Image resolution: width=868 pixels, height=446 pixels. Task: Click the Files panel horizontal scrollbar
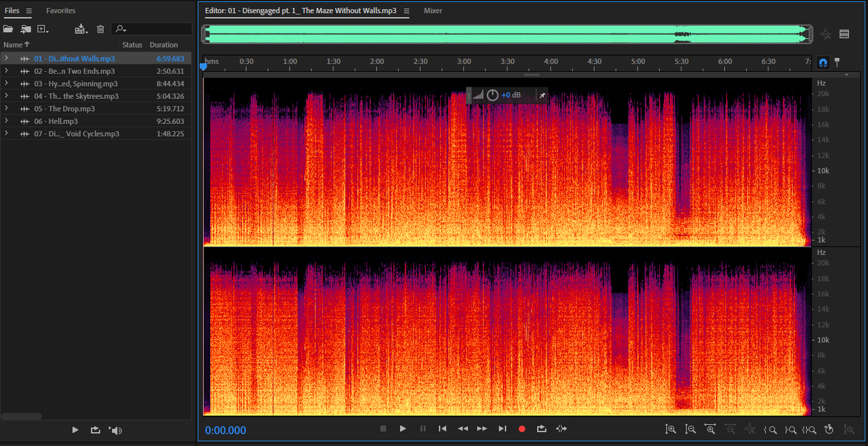[22, 416]
